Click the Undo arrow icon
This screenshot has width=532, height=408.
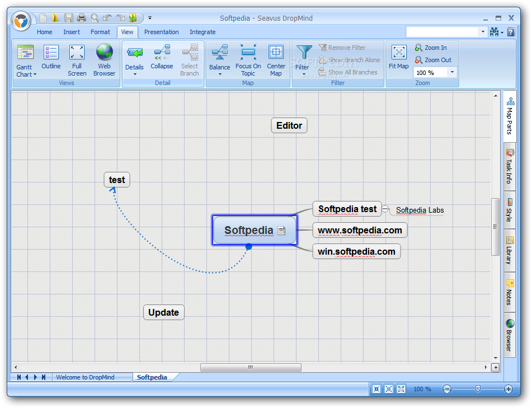[107, 18]
